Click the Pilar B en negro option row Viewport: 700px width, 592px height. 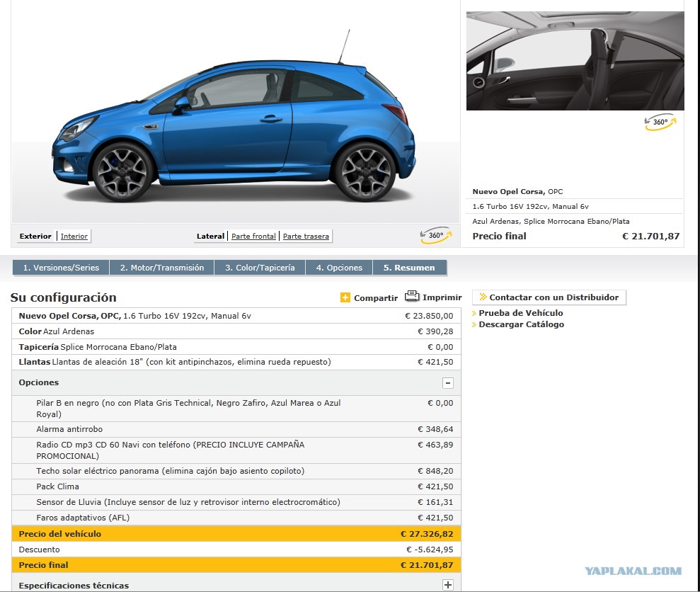[x=236, y=409]
